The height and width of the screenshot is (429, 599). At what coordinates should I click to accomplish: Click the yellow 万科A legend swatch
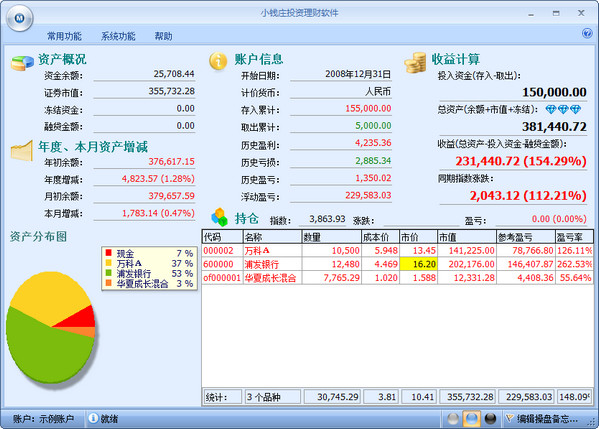[x=108, y=263]
